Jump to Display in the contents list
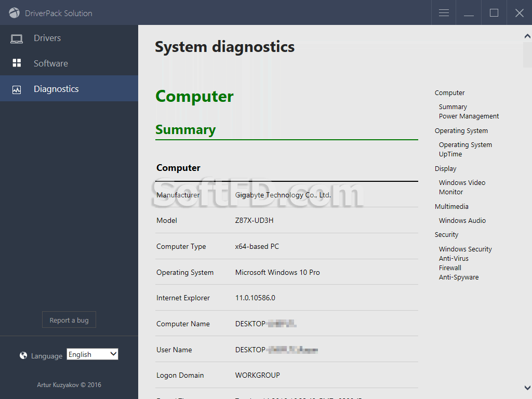 click(445, 169)
